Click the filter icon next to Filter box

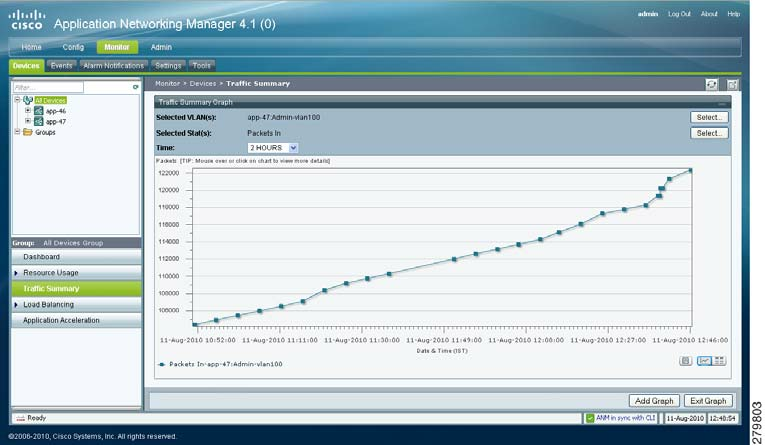pyautogui.click(x=135, y=87)
